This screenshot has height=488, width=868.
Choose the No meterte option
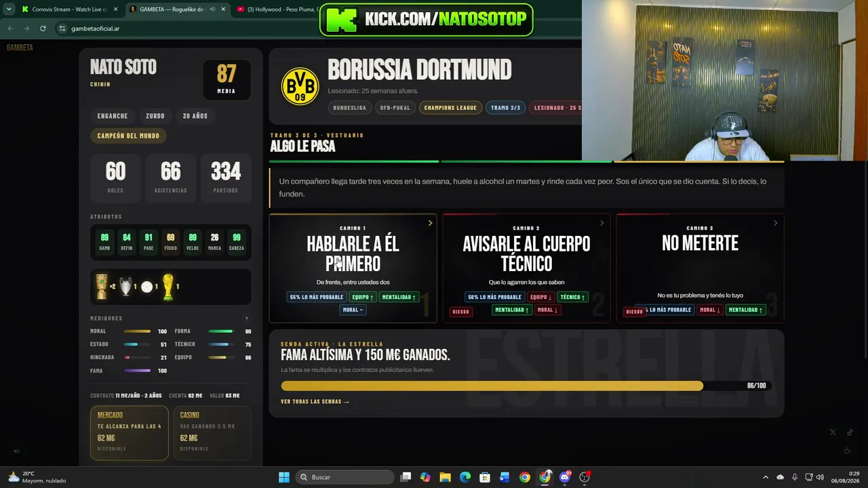[x=700, y=268]
